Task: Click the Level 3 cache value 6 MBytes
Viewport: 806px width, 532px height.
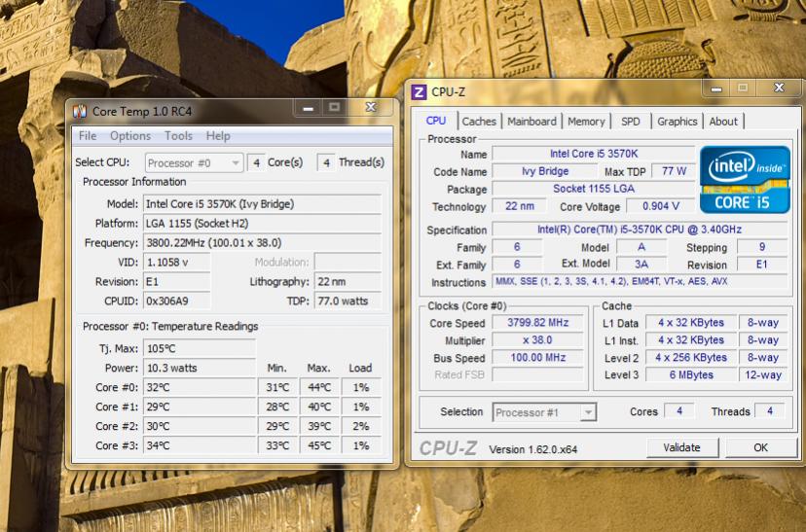Action: pos(691,374)
